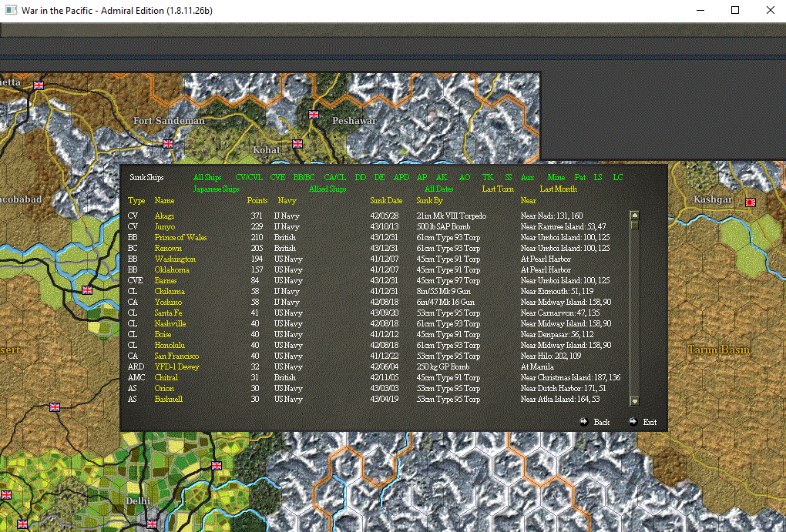Image resolution: width=786 pixels, height=532 pixels.
Task: Filter sunk ships by AO
Action: 465,177
